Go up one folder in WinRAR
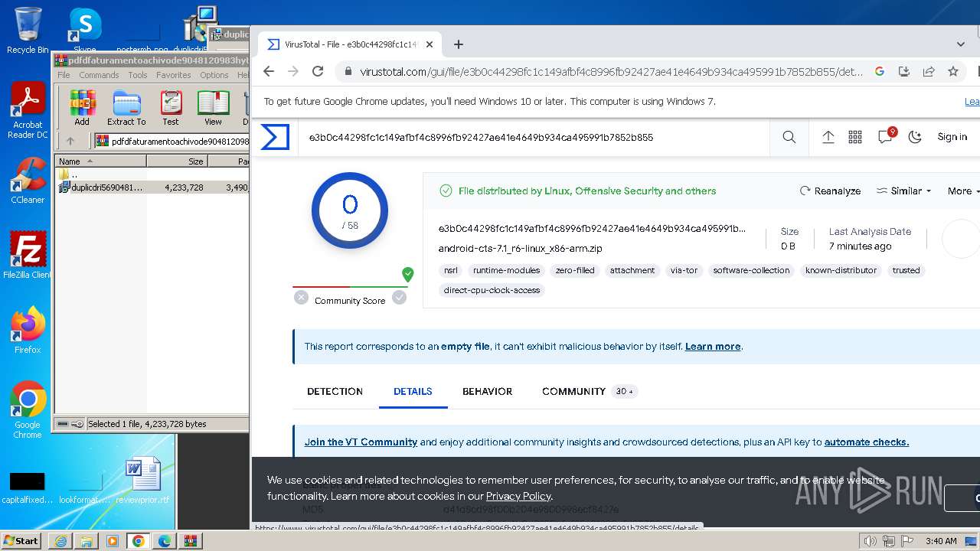The image size is (980, 551). pos(70,141)
